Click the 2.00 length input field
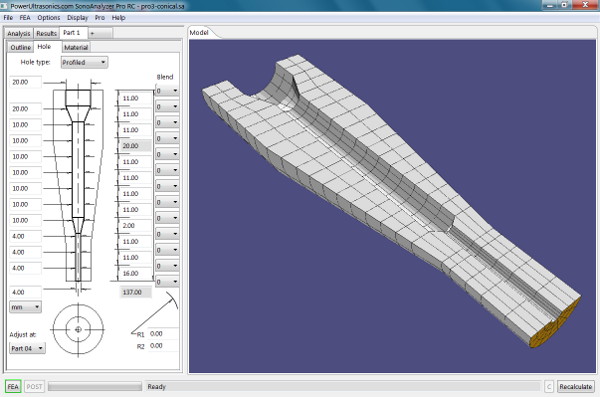The image size is (600, 397). pos(136,226)
